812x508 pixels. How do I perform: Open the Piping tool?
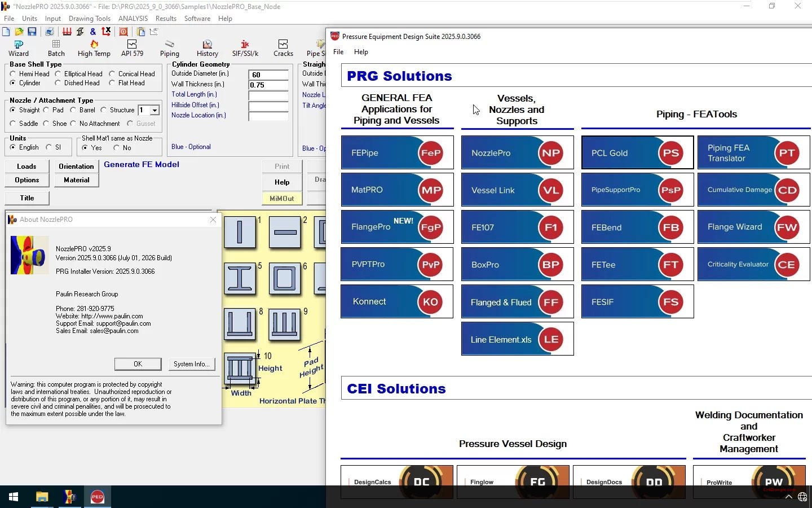tap(169, 49)
